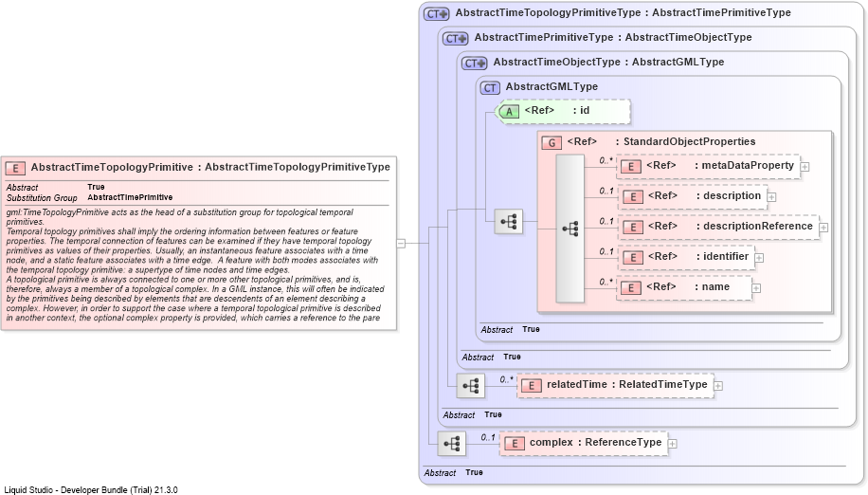Select the name reference element box
This screenshot has width=868, height=495.
click(x=684, y=288)
